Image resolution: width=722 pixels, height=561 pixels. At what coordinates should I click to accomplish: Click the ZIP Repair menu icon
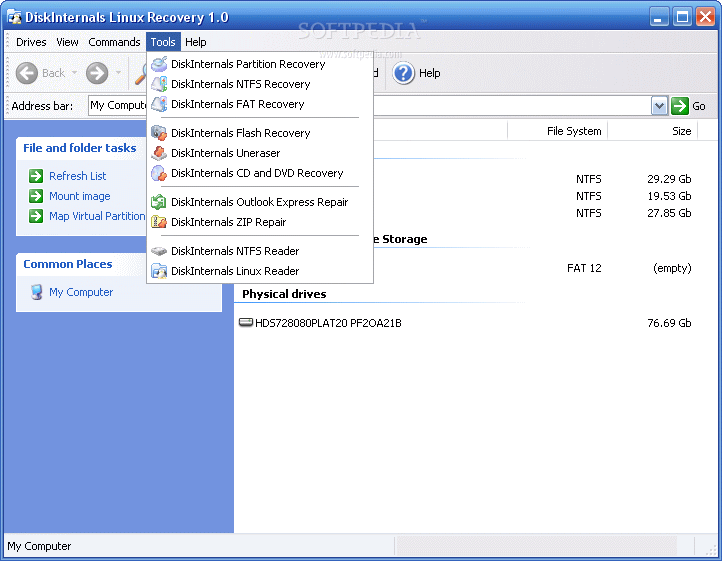tap(159, 222)
